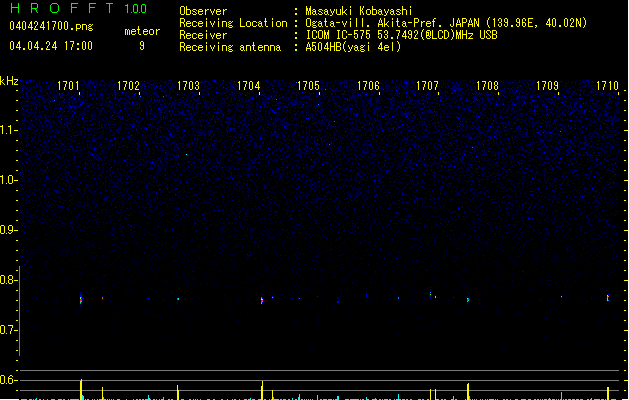Click the Ogata-vill. Akita-Pref. JAPAN location text
Screen dimensions: 629x400
click(x=446, y=23)
